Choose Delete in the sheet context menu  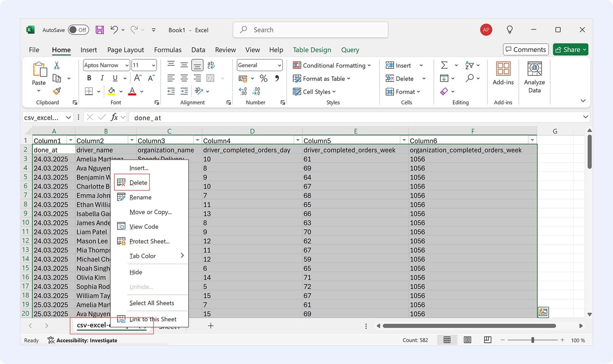point(132,182)
